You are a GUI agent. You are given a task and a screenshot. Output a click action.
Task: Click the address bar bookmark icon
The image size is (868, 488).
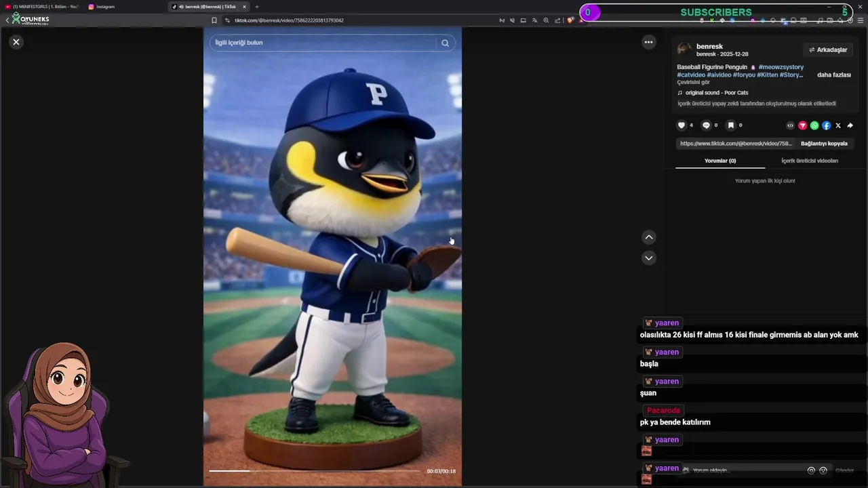[x=214, y=20]
